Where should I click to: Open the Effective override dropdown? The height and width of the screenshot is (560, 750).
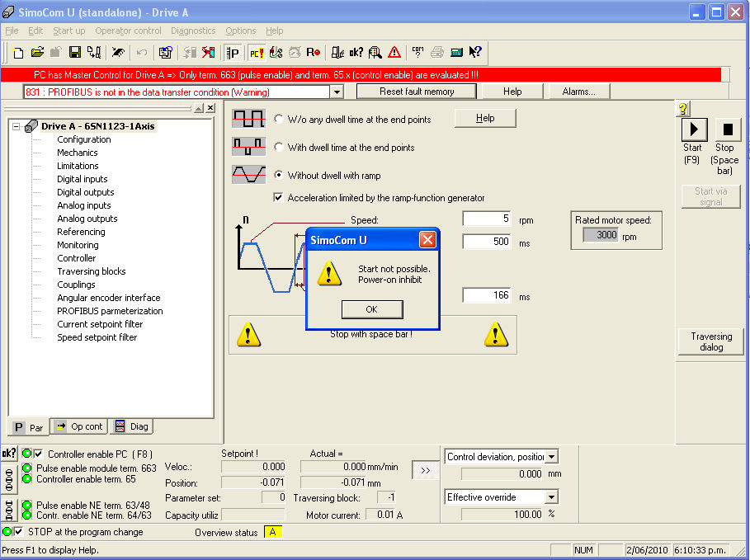pyautogui.click(x=551, y=497)
